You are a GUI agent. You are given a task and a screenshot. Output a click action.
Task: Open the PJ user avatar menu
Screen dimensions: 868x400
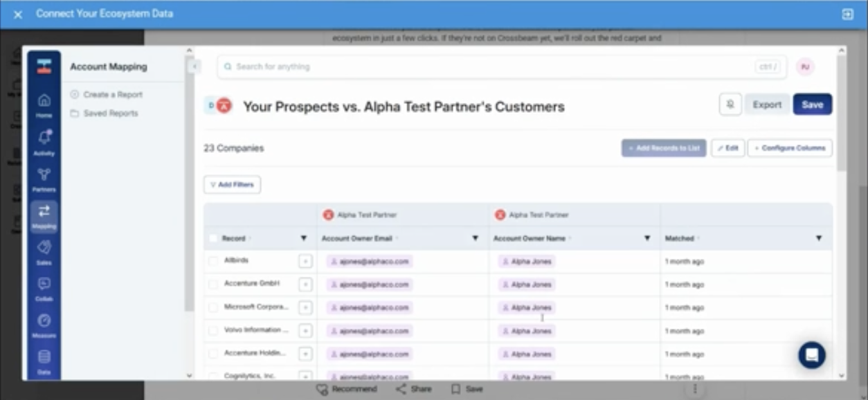click(805, 67)
